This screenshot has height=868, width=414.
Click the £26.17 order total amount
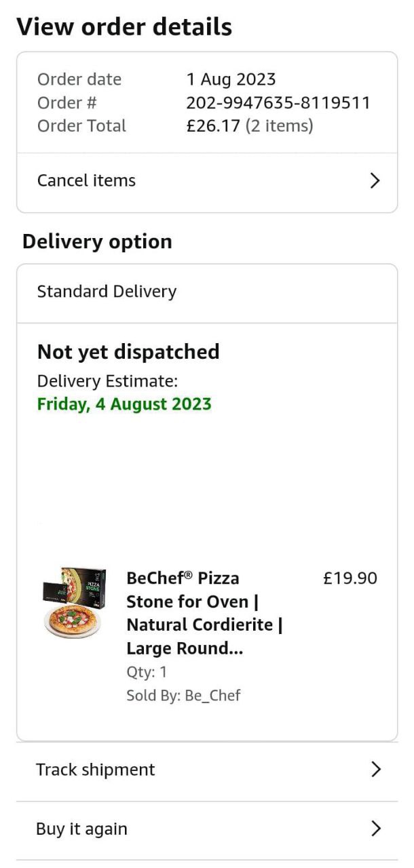213,125
